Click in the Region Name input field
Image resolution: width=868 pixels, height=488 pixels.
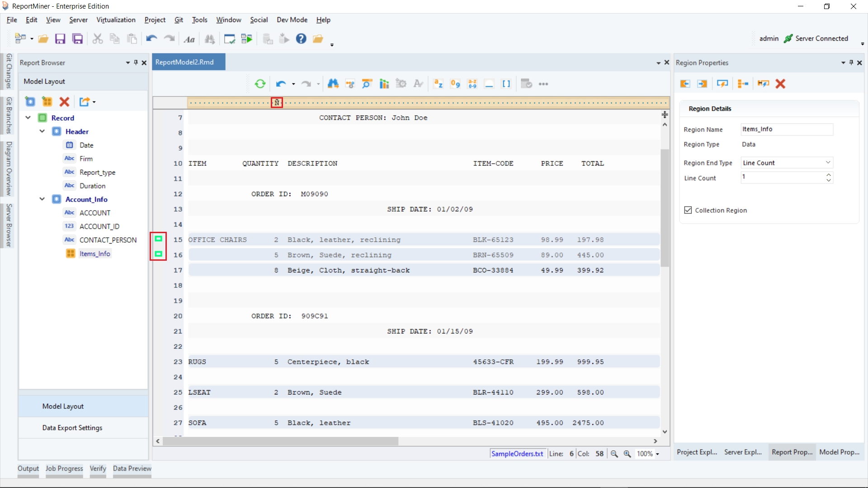point(787,129)
